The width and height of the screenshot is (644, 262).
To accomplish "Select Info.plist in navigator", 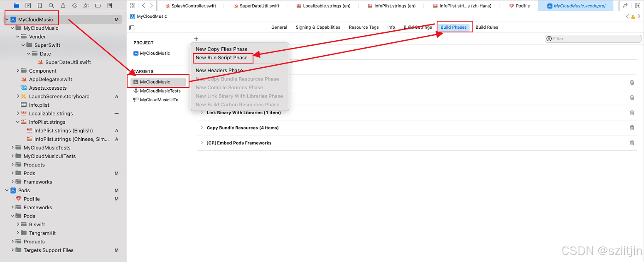I will (39, 105).
